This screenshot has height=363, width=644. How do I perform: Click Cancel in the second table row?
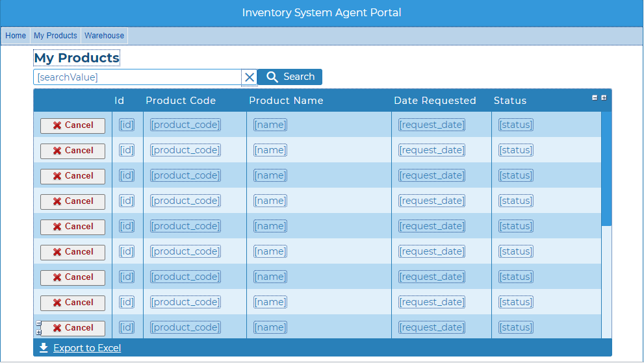[73, 151]
